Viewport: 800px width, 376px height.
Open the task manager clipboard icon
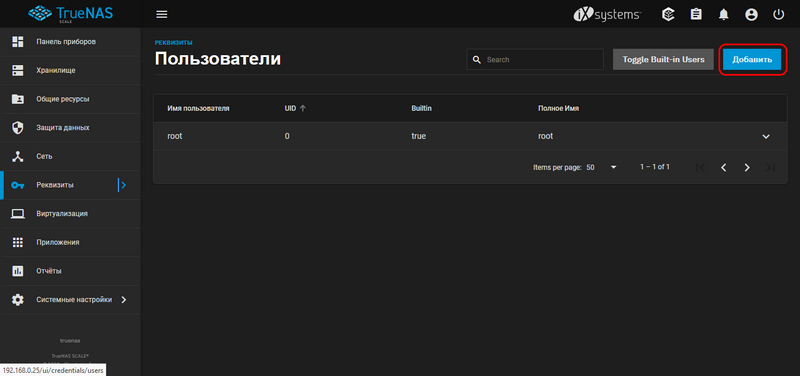[x=696, y=14]
